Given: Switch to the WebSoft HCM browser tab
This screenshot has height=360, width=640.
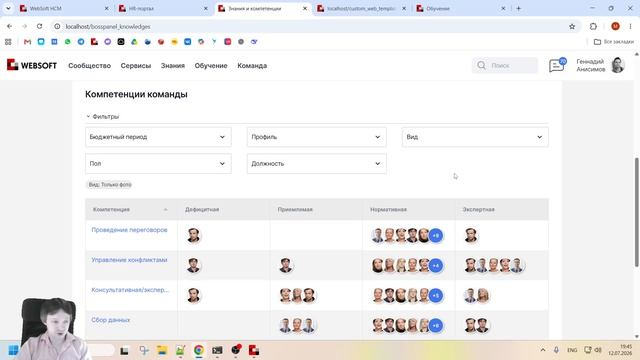Looking at the screenshot, I should pos(64,8).
